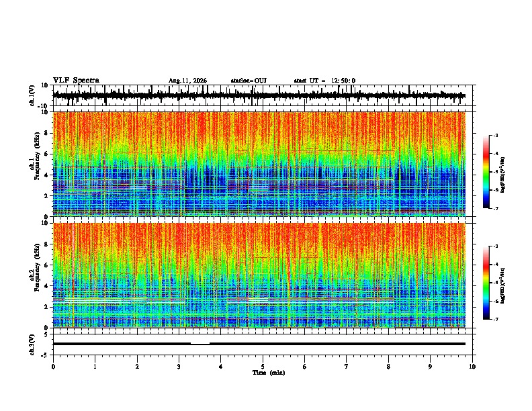
Task: Select the date text "Aug.11, 2026"
Action: tap(187, 81)
